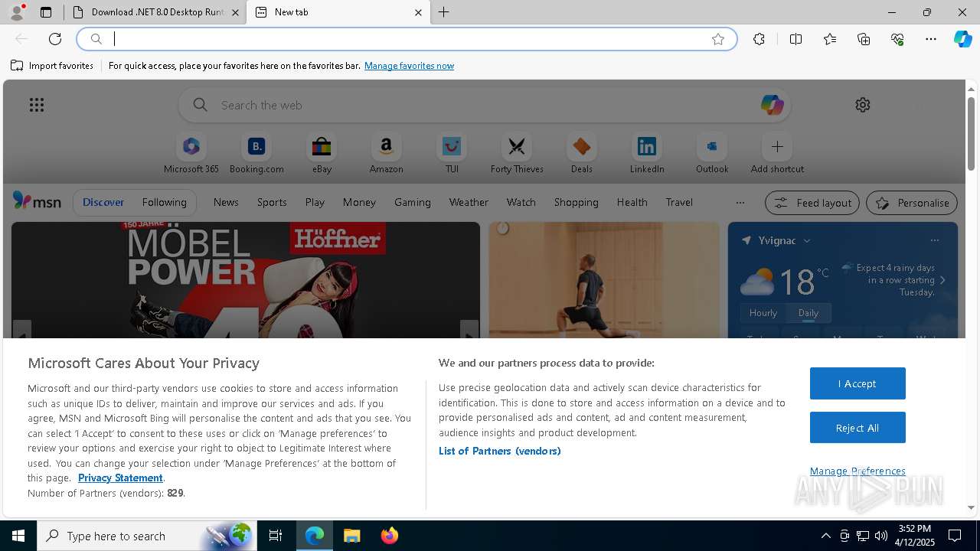
Task: Open the Watch category
Action: pyautogui.click(x=521, y=202)
